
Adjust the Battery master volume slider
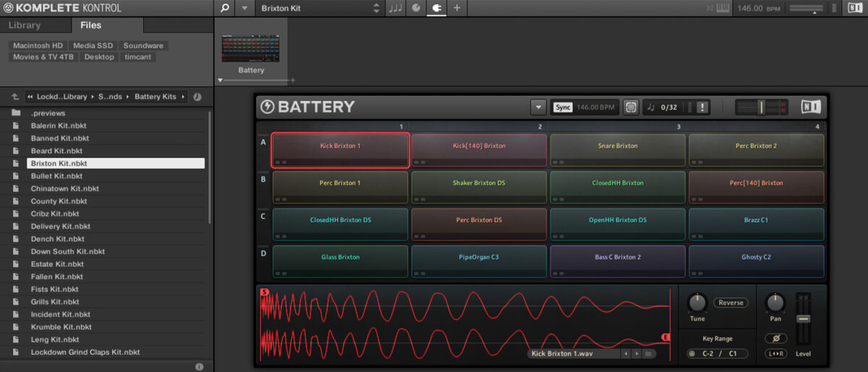tap(761, 107)
